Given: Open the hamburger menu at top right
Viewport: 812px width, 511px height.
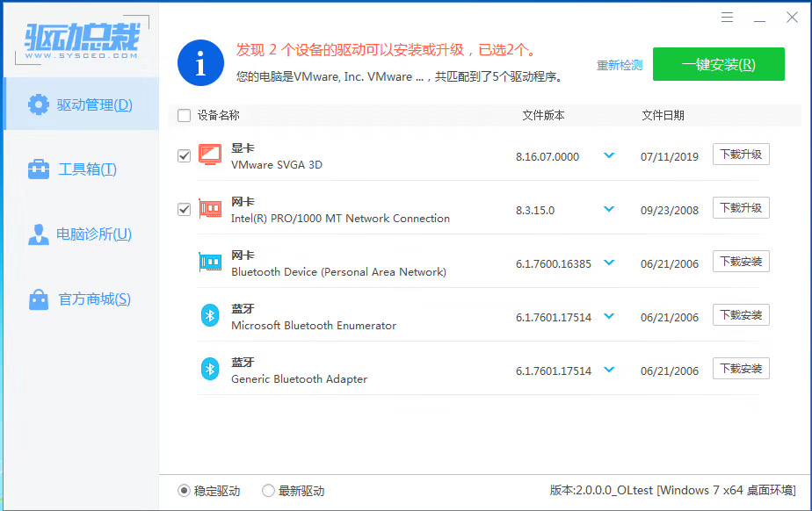Looking at the screenshot, I should point(727,17).
